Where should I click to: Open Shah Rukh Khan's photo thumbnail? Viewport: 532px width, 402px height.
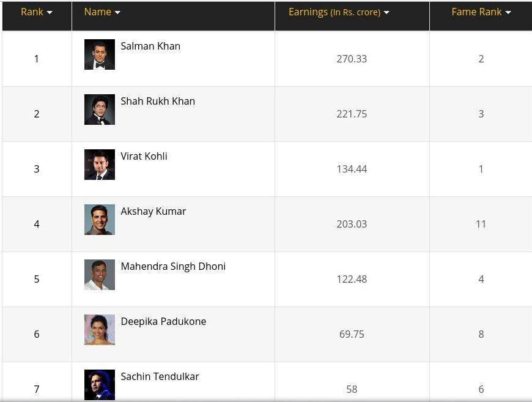[x=100, y=110]
